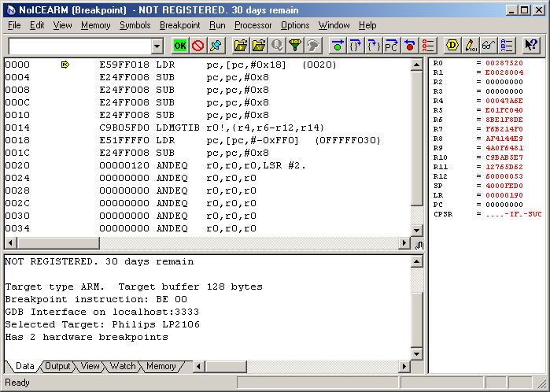Click the Go icon with green circle

[338, 46]
